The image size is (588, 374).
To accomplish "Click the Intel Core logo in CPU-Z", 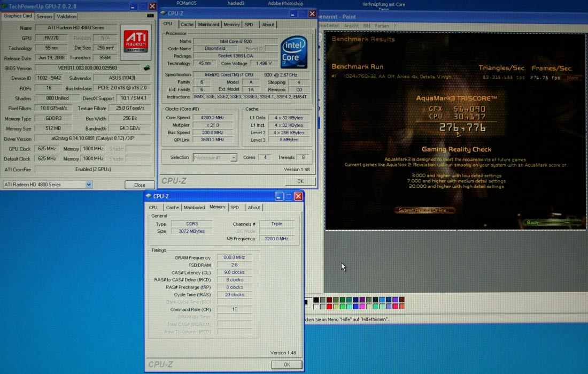I will pos(294,52).
